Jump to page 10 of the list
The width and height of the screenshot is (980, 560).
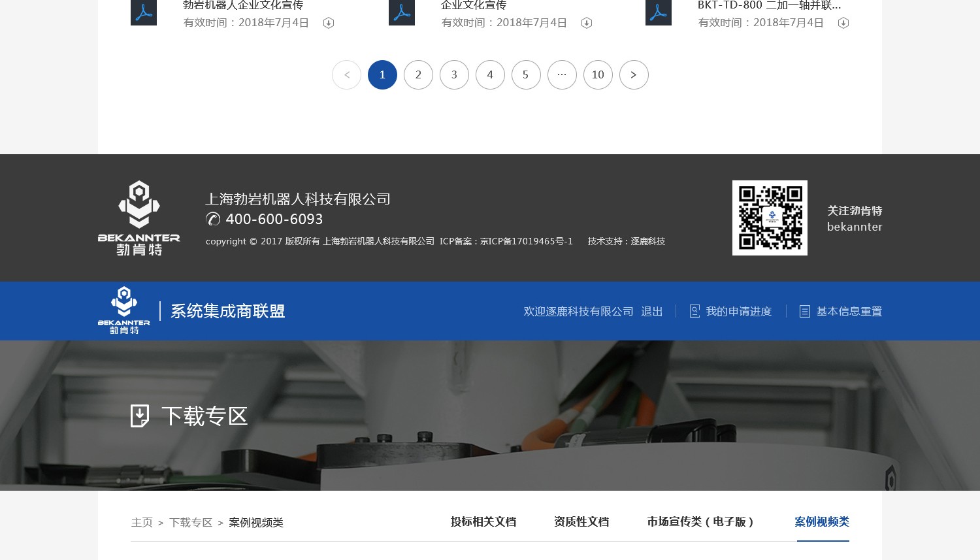tap(598, 74)
